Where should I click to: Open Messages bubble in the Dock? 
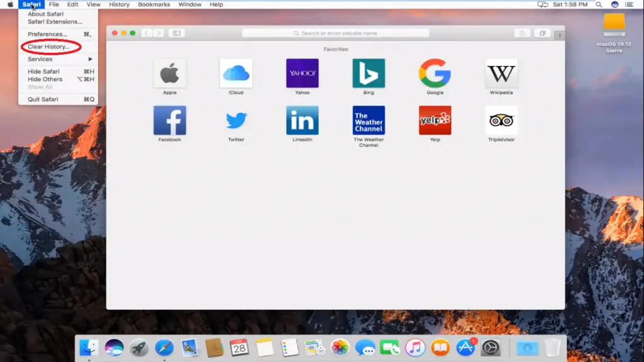tap(365, 348)
